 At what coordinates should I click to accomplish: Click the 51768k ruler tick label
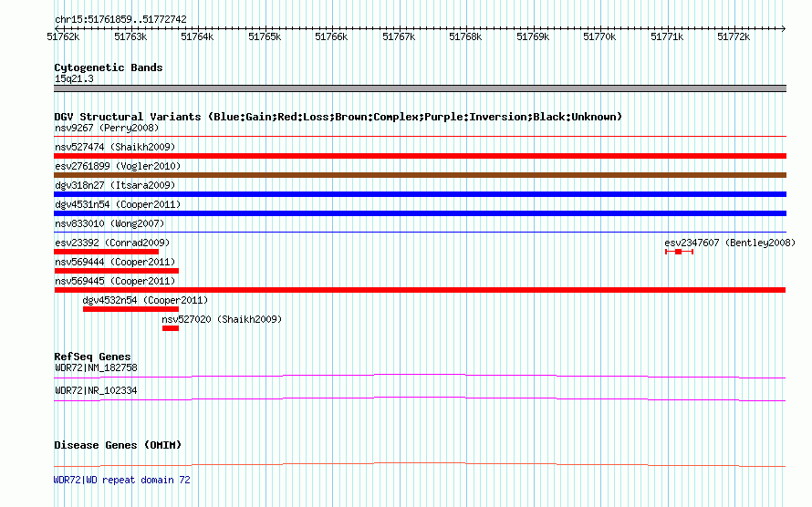click(x=465, y=36)
